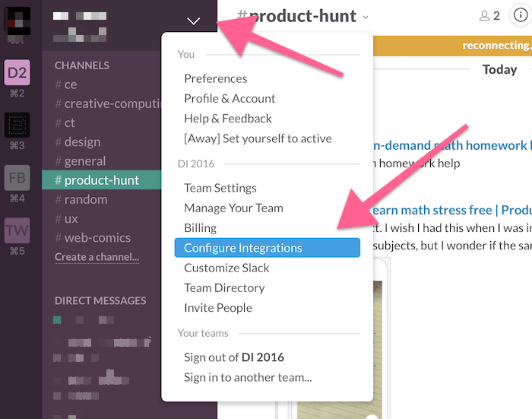Open the Billing menu entry
Viewport: 532px width, 419px height.
200,228
